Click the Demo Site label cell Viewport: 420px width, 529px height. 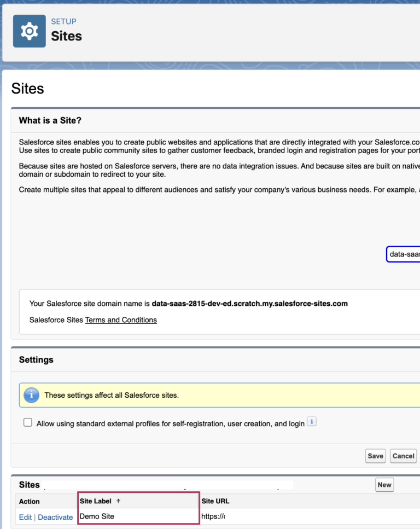click(x=97, y=516)
